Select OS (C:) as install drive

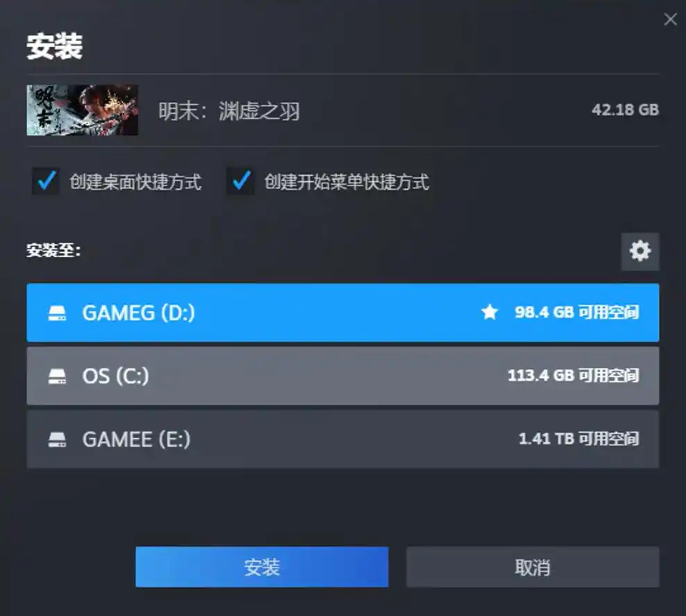342,376
